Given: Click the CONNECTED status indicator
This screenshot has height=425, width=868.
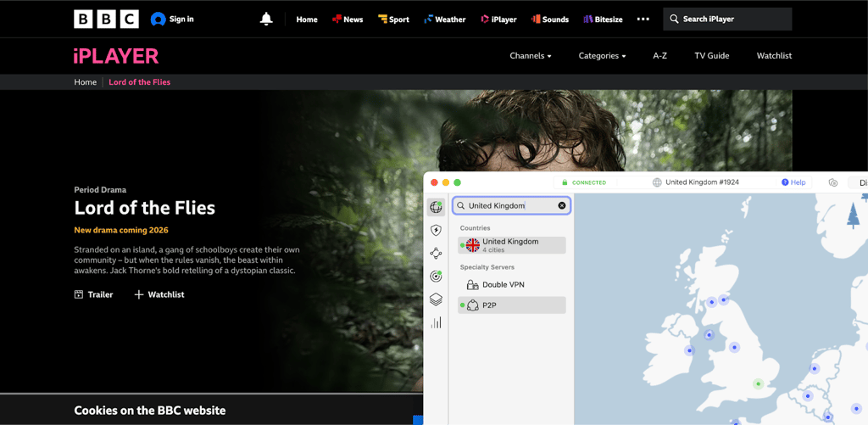Looking at the screenshot, I should (585, 182).
